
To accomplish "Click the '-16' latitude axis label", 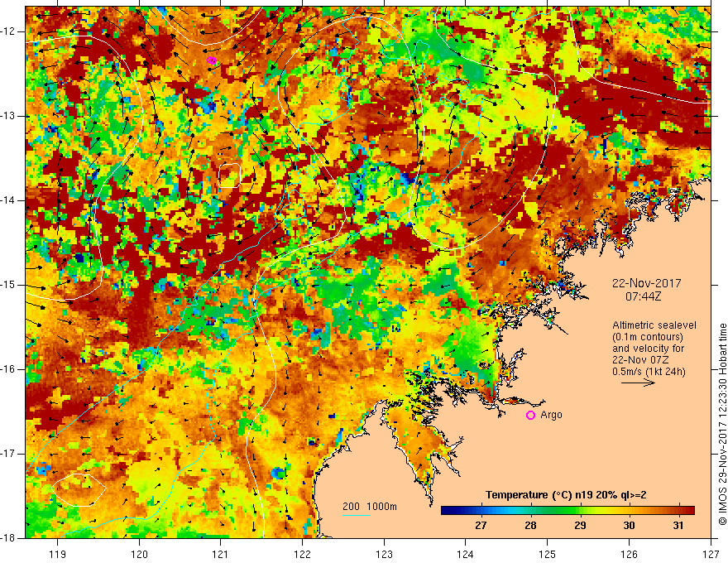I will [8, 369].
